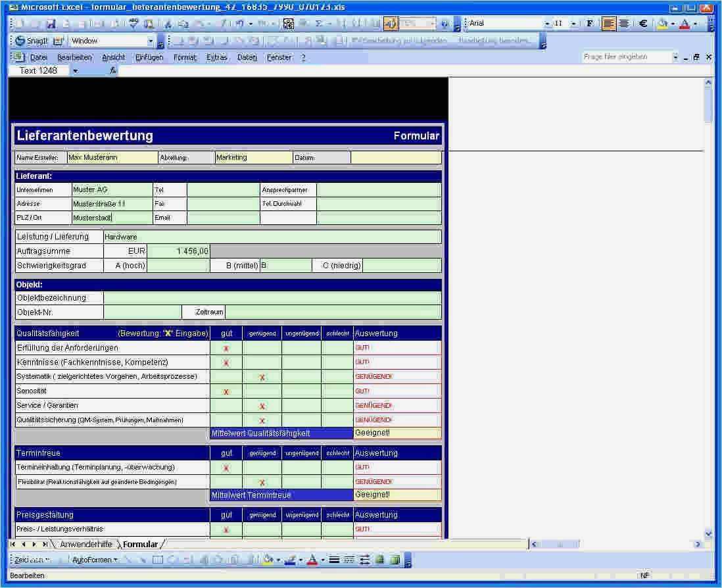The width and height of the screenshot is (722, 588).
Task: Open the Zoom level dropdown
Action: pyautogui.click(x=433, y=23)
